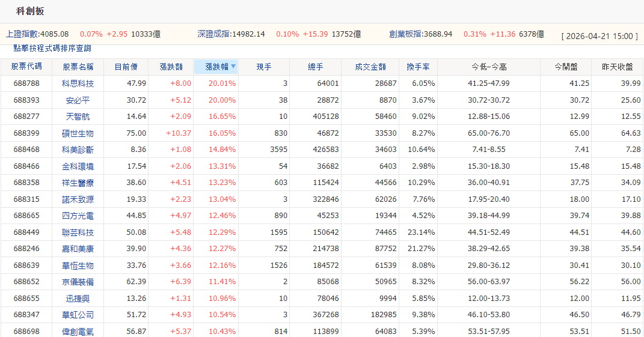Open 天智航 stock page
This screenshot has height=337, width=644.
78,117
